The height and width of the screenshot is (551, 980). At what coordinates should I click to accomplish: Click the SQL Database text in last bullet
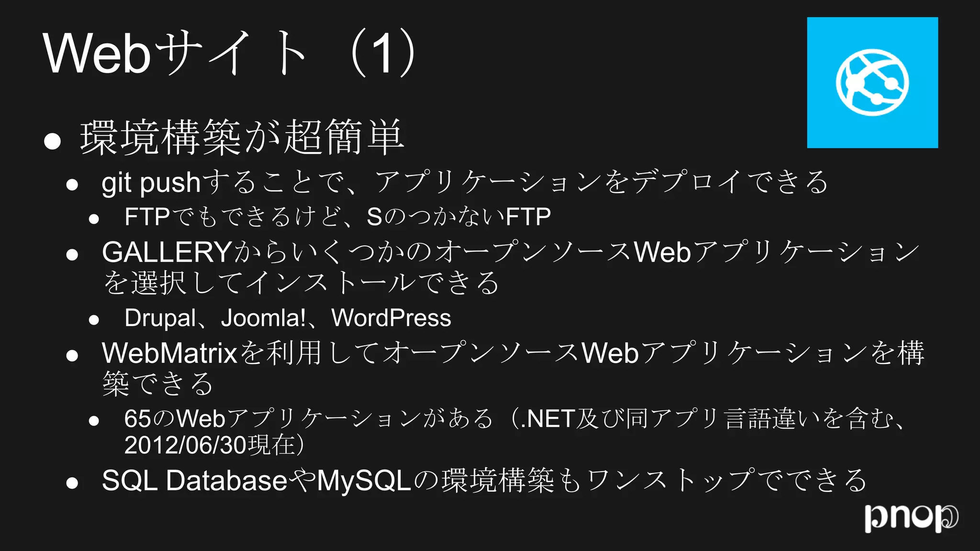tap(195, 480)
